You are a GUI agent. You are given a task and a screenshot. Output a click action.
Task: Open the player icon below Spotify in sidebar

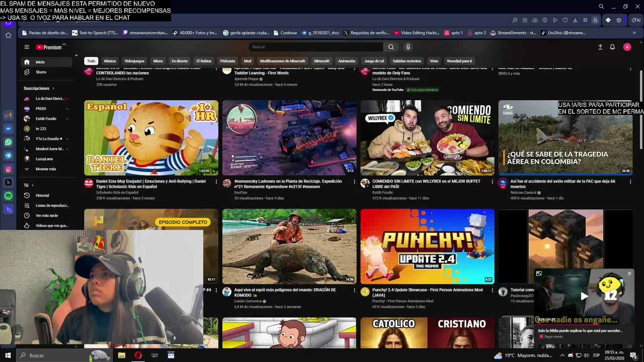9,210
